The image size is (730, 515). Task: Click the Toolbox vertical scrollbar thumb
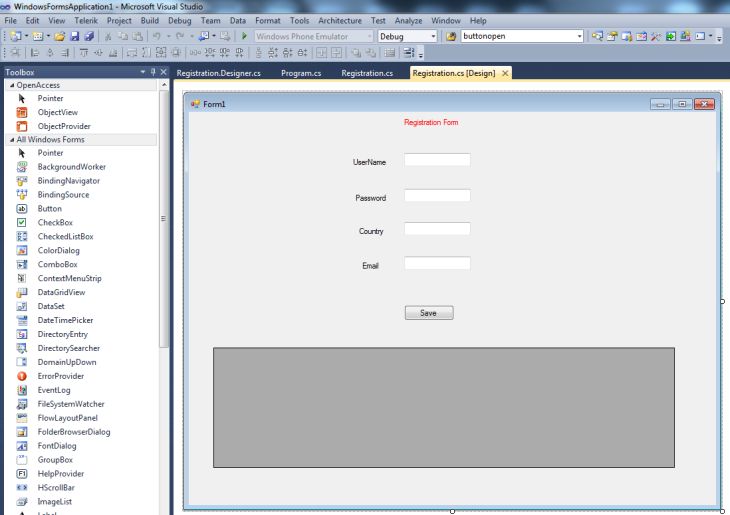[x=163, y=219]
